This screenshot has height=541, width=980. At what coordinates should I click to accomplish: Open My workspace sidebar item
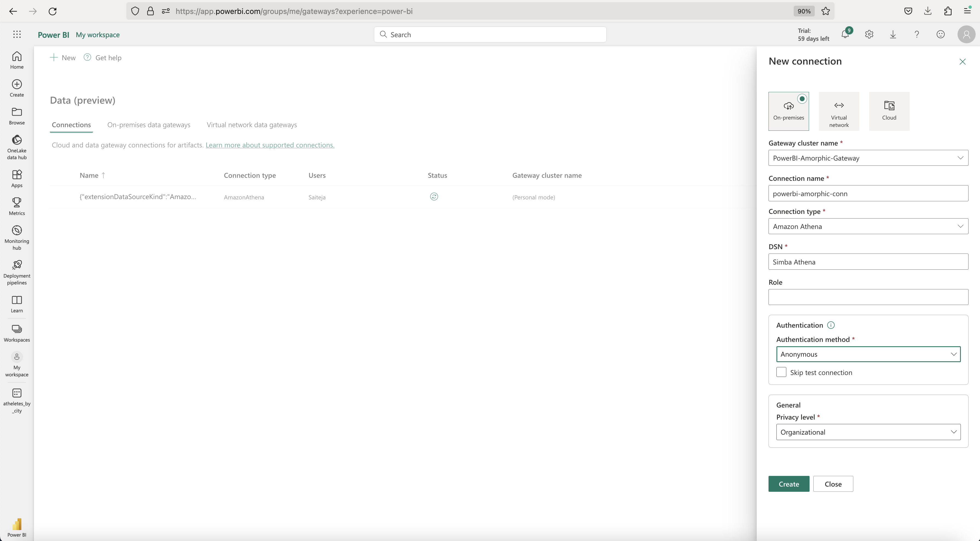[x=17, y=365]
